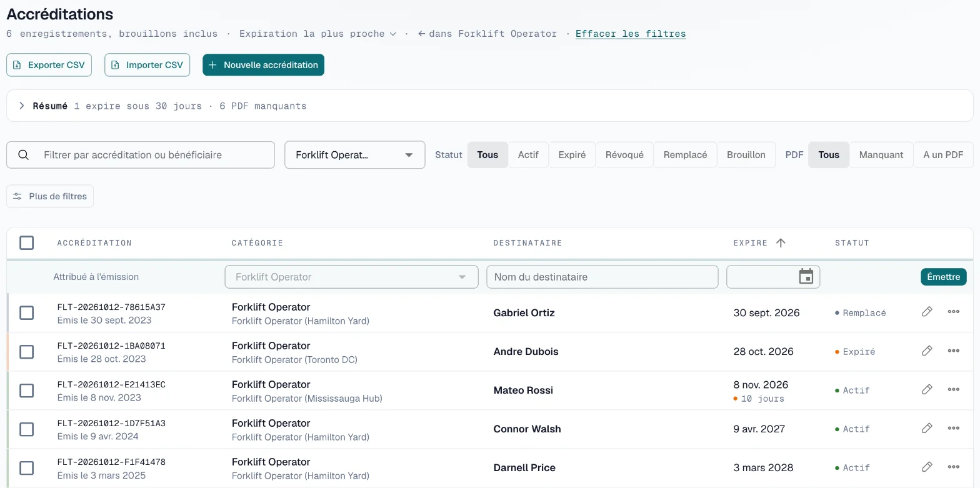The image size is (980, 488).
Task: Open the three-dot menu for Andre Dubois
Action: tap(953, 351)
